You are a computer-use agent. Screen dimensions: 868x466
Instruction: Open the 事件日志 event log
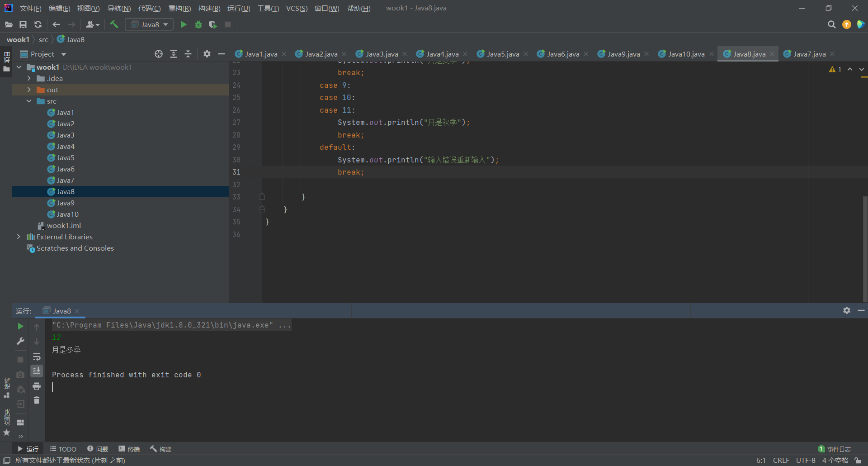835,449
